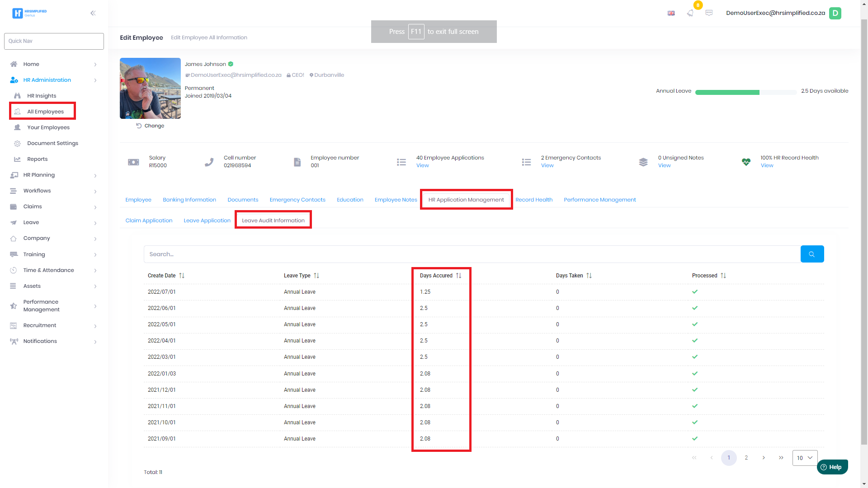This screenshot has height=488, width=868.
Task: Click the green user avatar D
Action: tap(835, 13)
